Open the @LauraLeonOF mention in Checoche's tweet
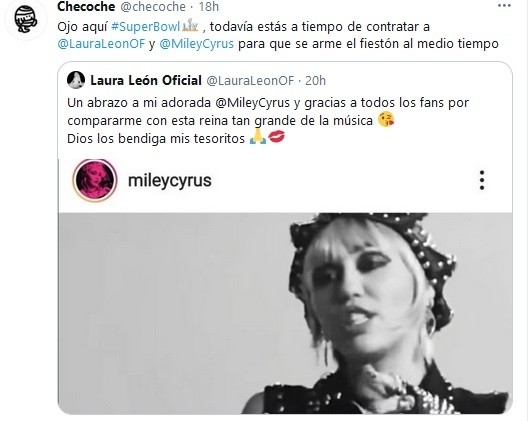Screen dimensions: 532x421 click(x=101, y=44)
